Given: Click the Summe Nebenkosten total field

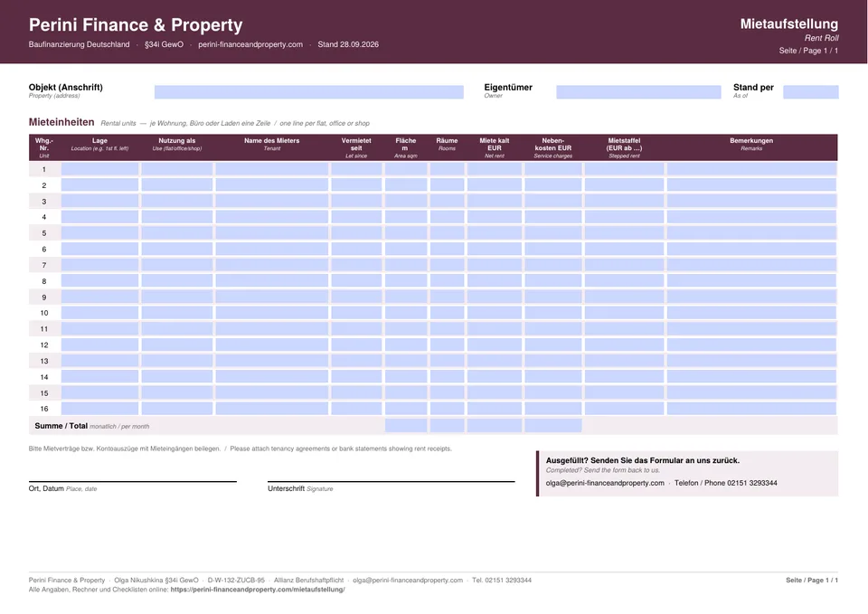Looking at the screenshot, I should pyautogui.click(x=553, y=425).
